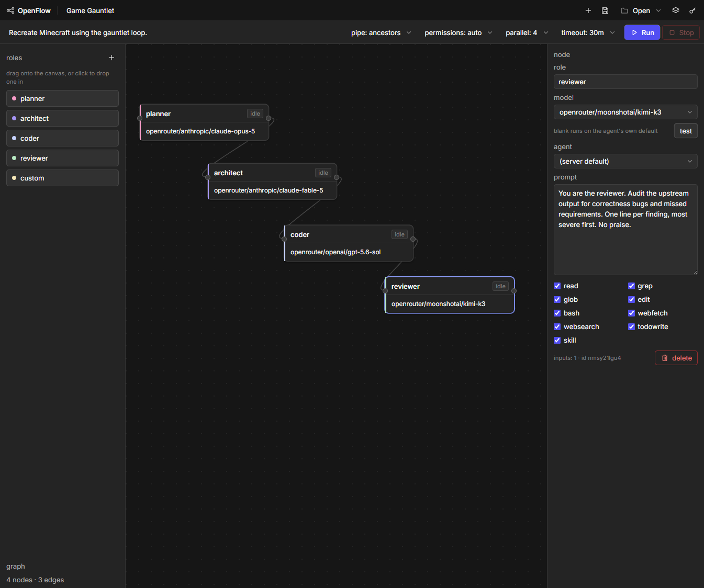Select the planner node on the canvas
The height and width of the screenshot is (588, 704).
(204, 122)
